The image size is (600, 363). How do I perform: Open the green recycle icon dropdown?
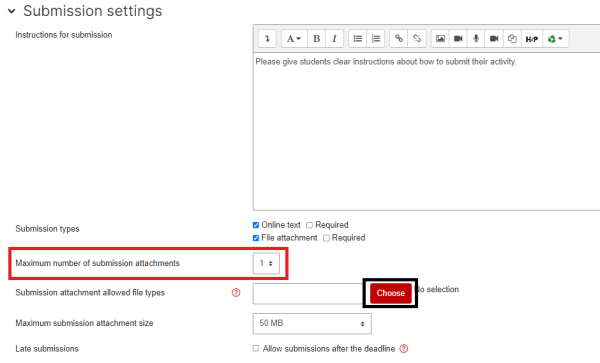(x=556, y=39)
